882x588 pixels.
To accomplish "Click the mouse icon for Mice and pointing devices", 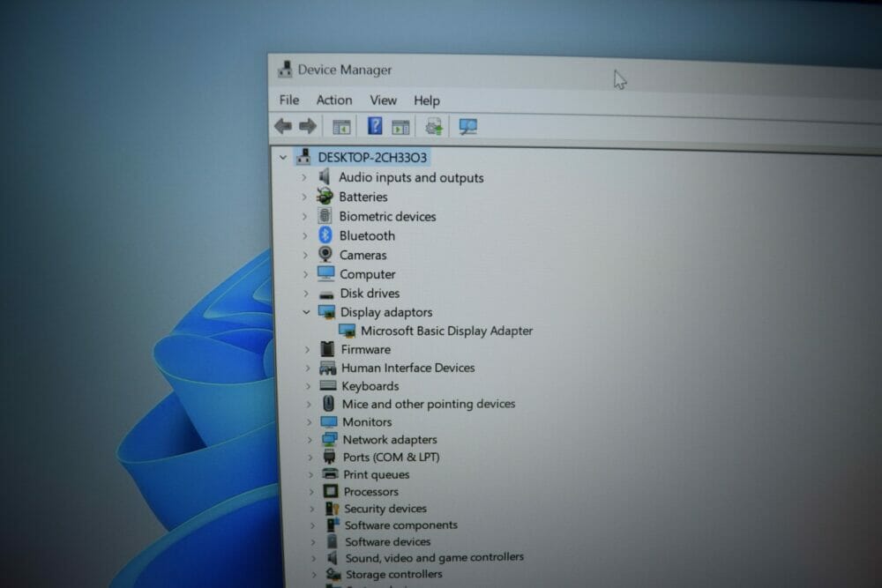I will pyautogui.click(x=328, y=403).
